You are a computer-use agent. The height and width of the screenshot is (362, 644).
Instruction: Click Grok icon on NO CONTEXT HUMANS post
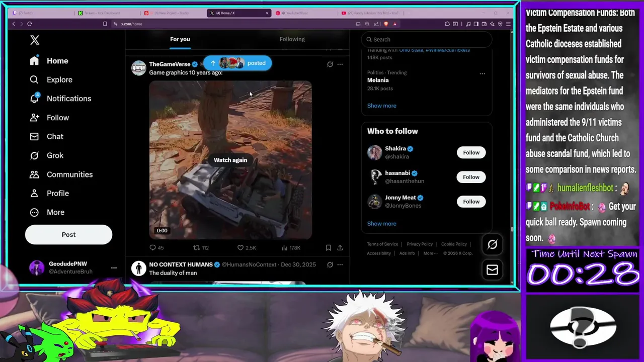pos(330,264)
